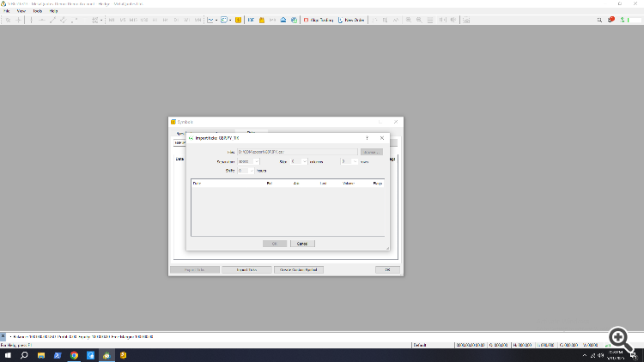Toggle chart auto scroll icon
Viewport: 644px width, 362px height.
442,20
